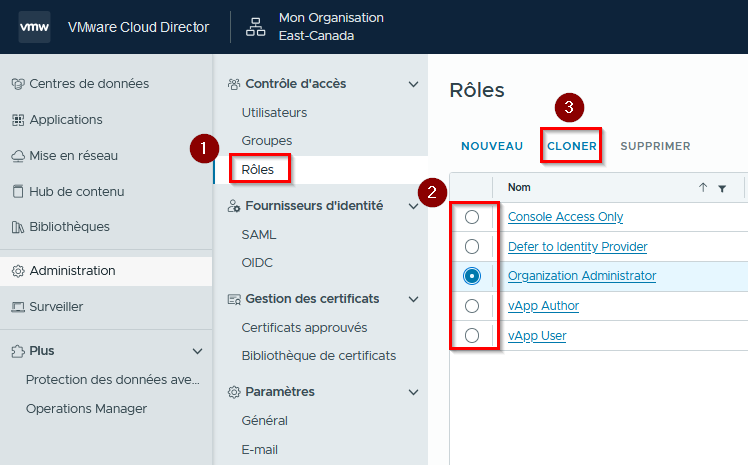Open the Console Access Only role link
This screenshot has width=748, height=465.
(x=565, y=217)
